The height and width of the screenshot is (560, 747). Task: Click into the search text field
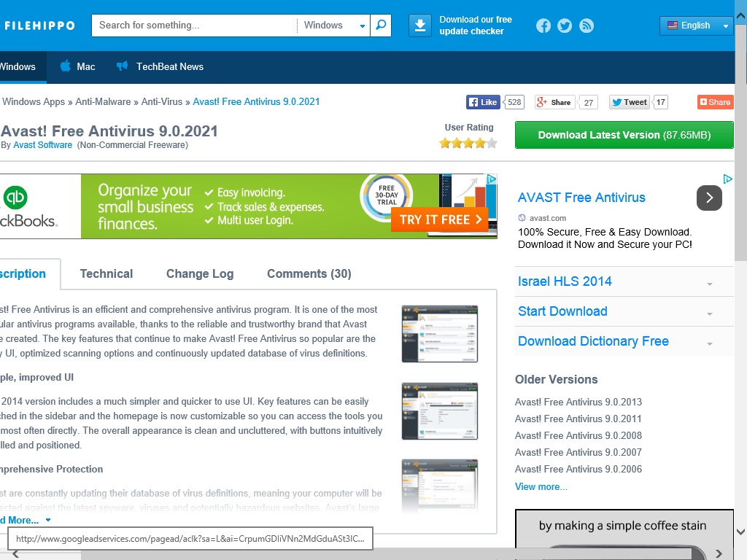[194, 26]
